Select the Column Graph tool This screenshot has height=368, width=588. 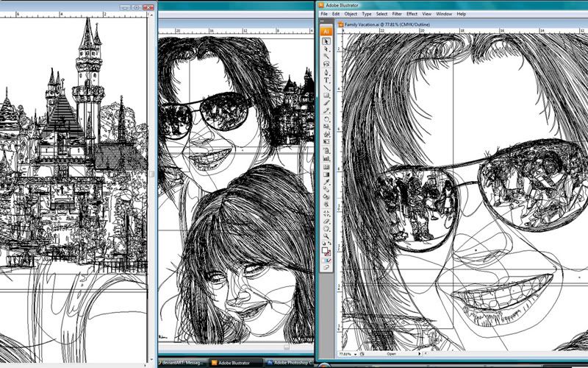coord(326,158)
